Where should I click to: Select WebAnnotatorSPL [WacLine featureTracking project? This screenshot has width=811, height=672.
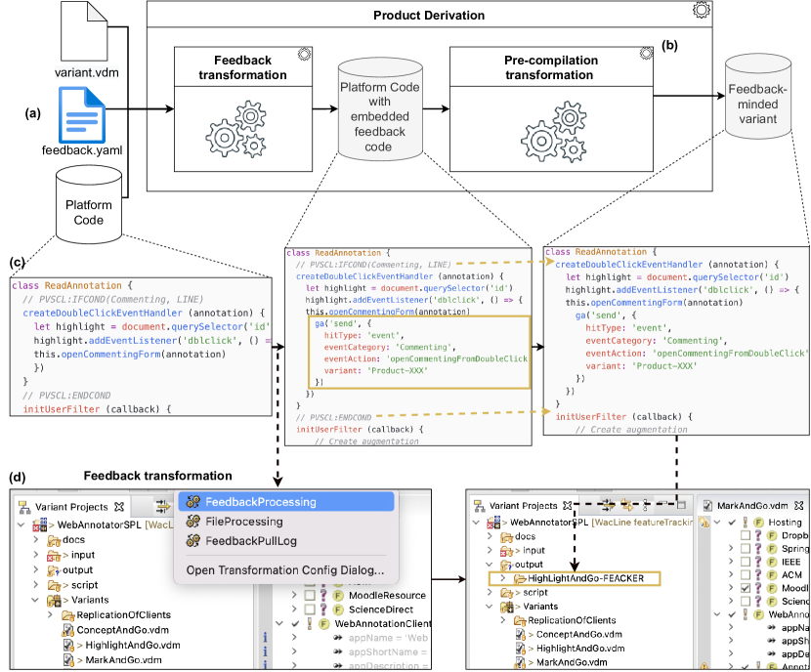[x=601, y=523]
